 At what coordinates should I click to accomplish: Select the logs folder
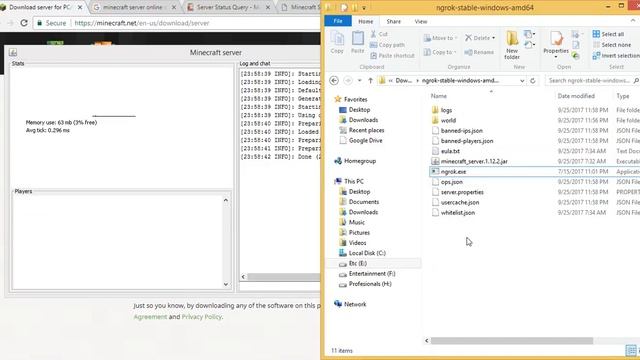click(x=446, y=110)
